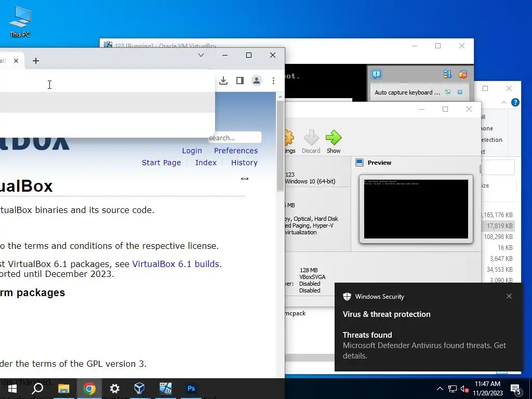The width and height of the screenshot is (532, 399).
Task: Toggle Chrome side panel icon
Action: point(240,81)
